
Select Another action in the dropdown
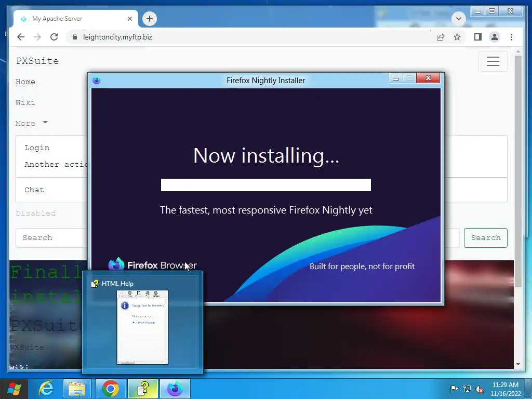pos(56,164)
